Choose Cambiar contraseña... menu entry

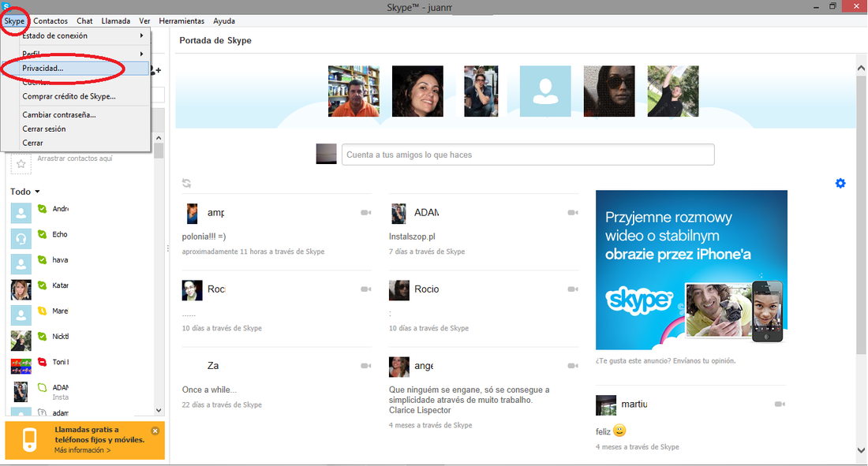tap(75, 114)
